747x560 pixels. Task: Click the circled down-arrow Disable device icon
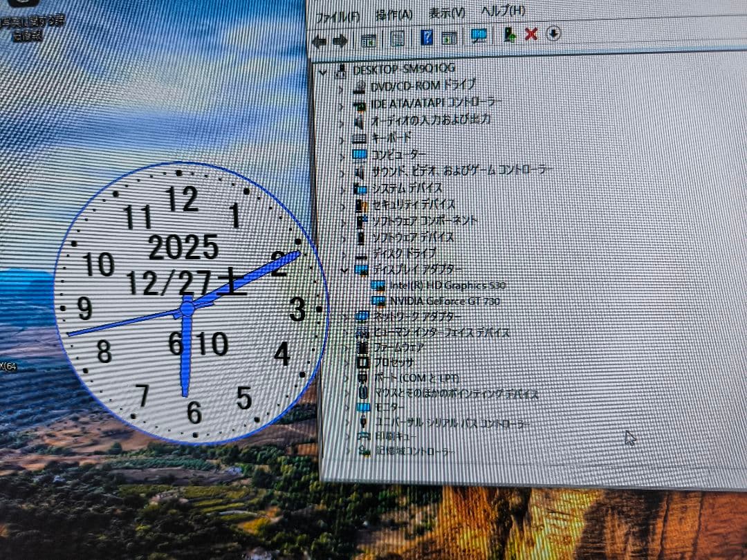point(553,33)
